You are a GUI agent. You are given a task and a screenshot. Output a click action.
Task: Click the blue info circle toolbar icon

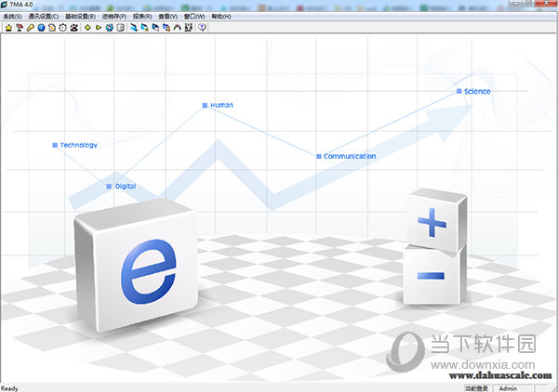[41, 27]
